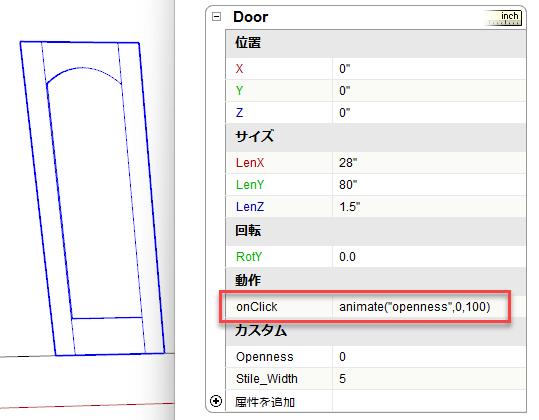Click the Stile_Width attribute name

[x=267, y=379]
